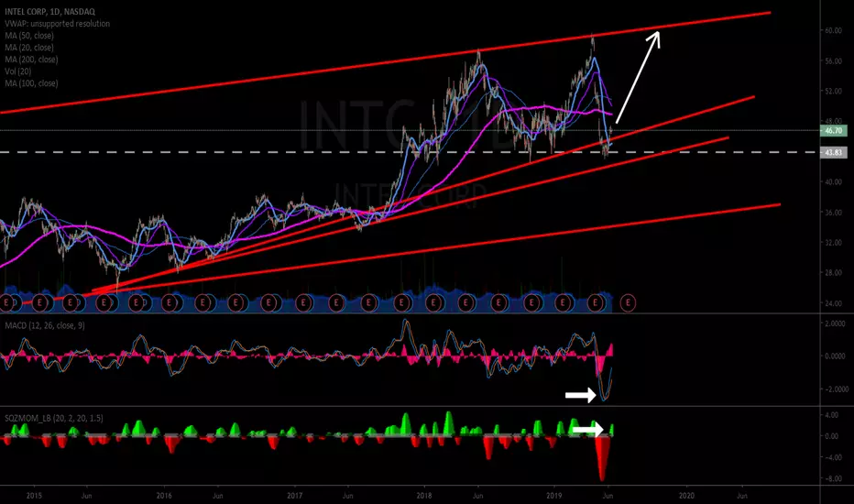854x504 pixels.
Task: Click the 2019 time axis label
Action: pyautogui.click(x=553, y=496)
